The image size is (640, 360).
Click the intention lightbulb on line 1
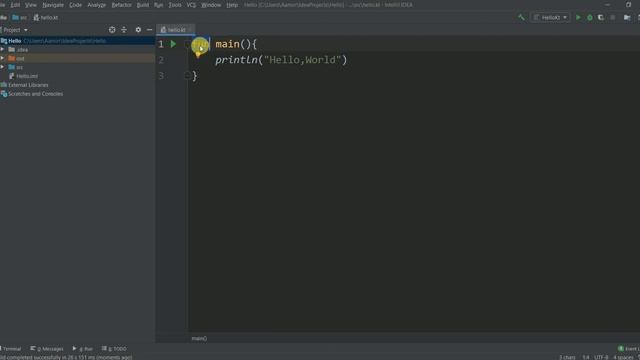click(x=198, y=54)
